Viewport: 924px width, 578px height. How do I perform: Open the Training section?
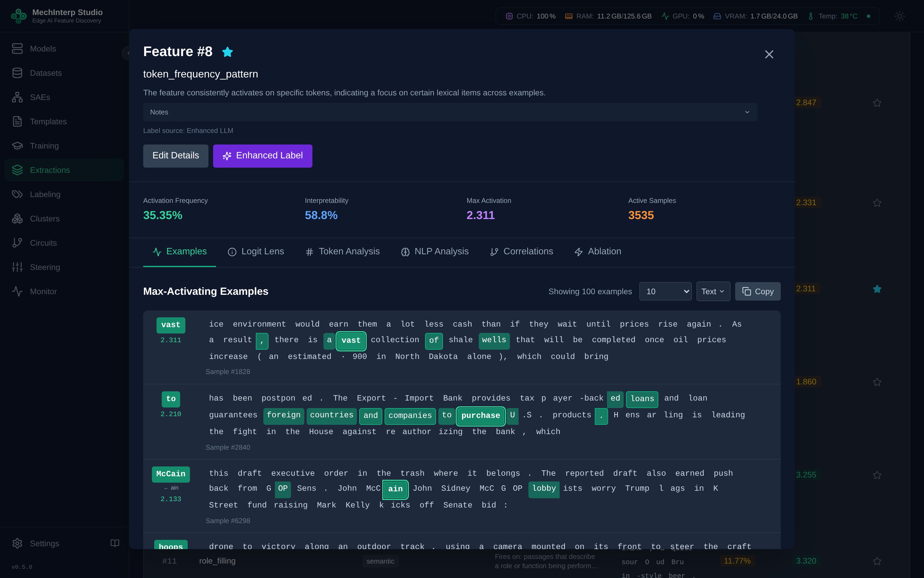[x=64, y=146]
